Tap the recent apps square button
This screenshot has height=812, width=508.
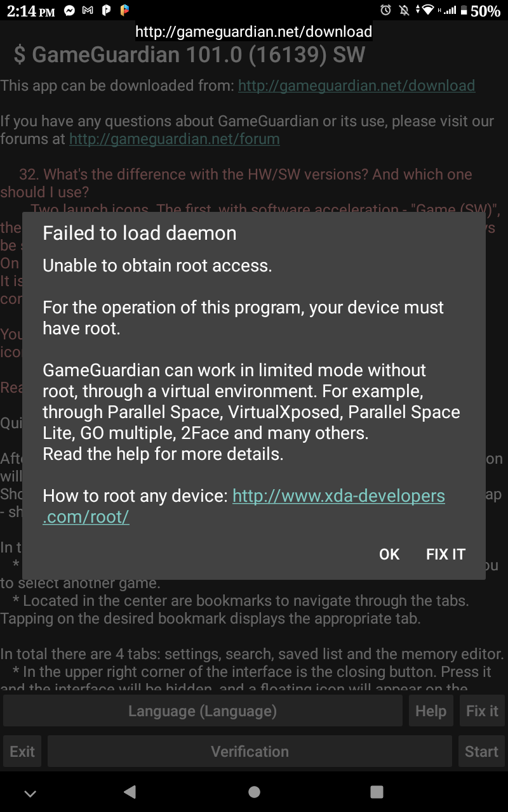click(377, 791)
